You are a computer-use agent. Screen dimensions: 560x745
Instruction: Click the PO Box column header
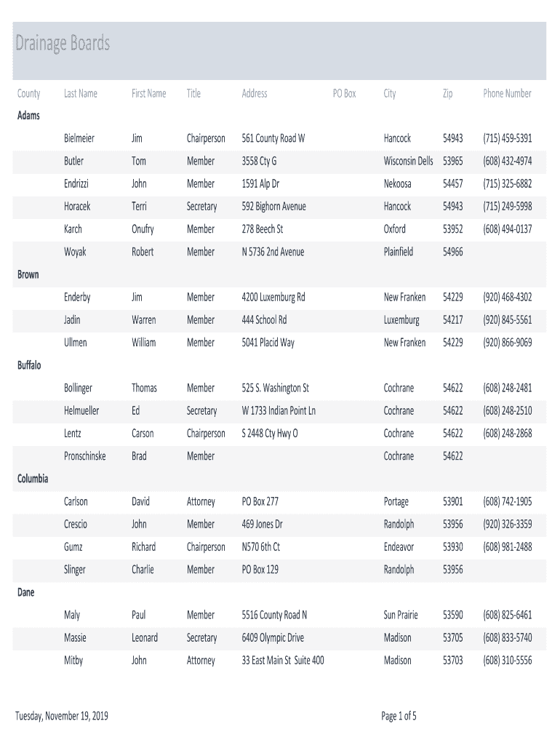tap(344, 93)
